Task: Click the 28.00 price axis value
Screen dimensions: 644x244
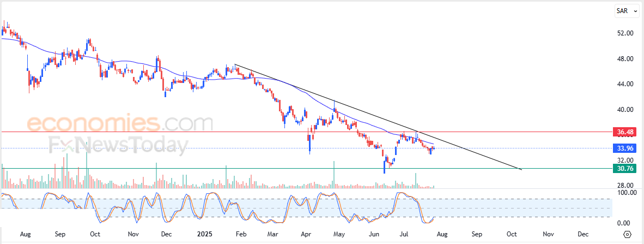Action: point(626,186)
